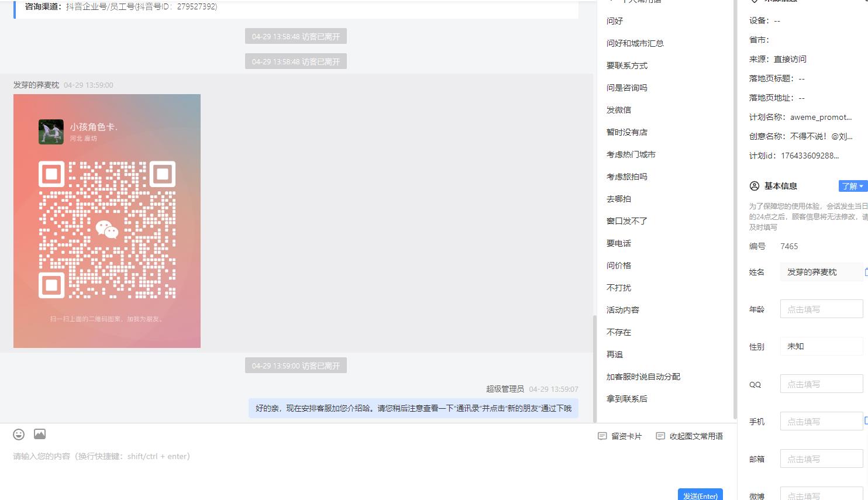868x500 pixels.
Task: Click the 落地页标题 entry
Action: pos(777,78)
